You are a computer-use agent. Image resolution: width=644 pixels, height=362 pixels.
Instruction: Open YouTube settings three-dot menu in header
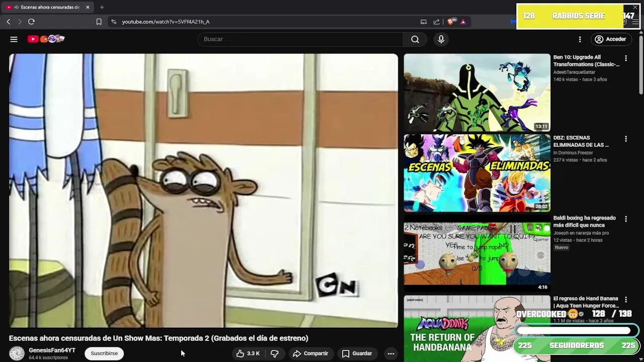580,39
